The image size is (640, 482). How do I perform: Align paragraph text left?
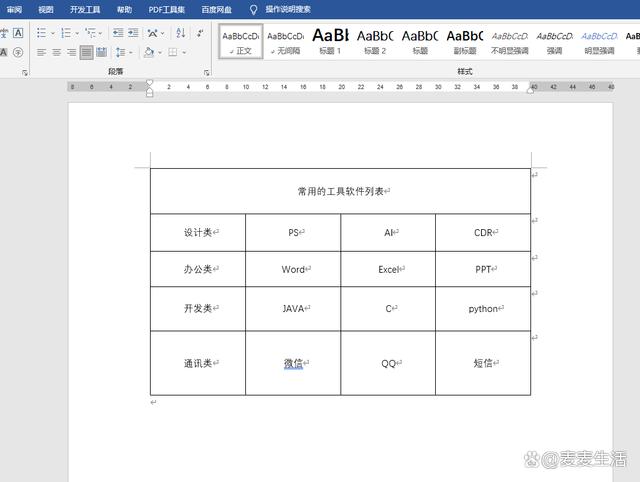[x=41, y=52]
